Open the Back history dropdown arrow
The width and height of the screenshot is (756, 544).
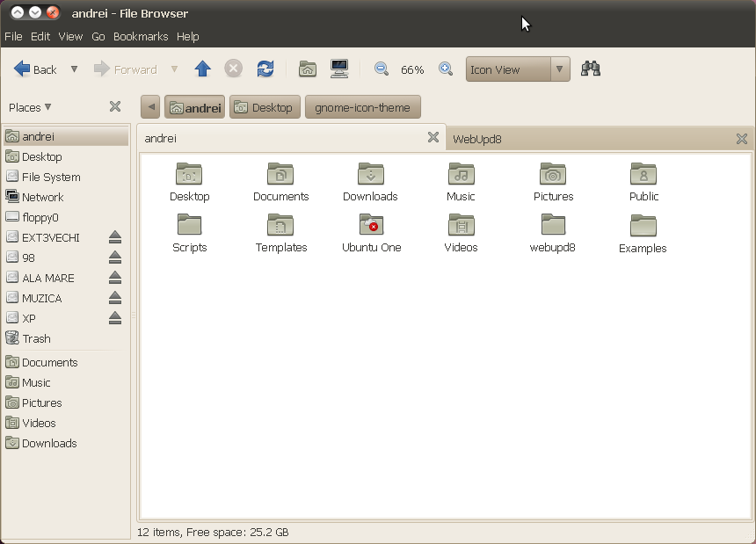74,69
